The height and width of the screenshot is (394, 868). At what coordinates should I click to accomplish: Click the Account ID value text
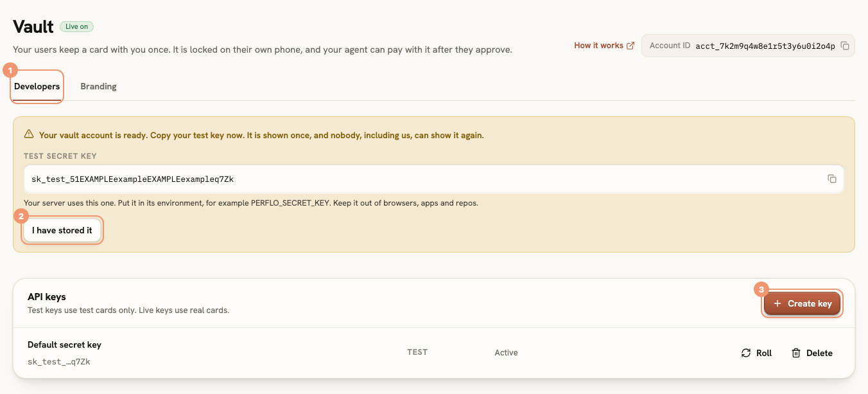tap(765, 46)
